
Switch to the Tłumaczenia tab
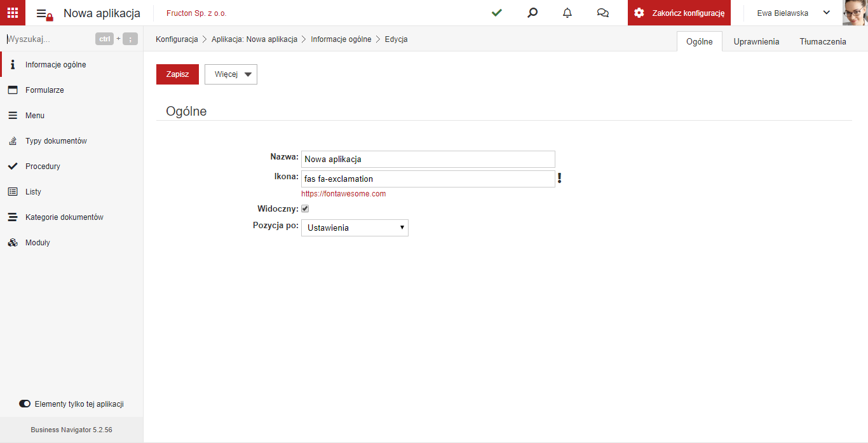(823, 41)
